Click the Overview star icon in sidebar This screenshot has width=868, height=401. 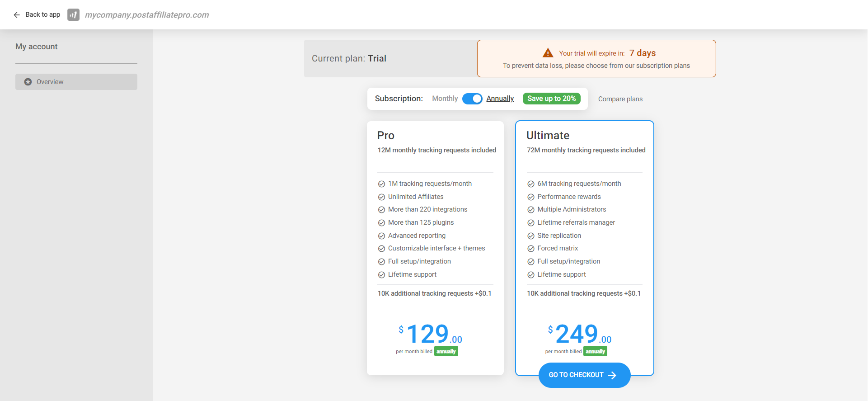coord(28,82)
